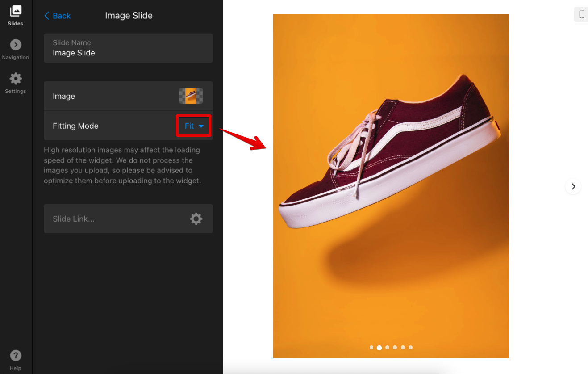This screenshot has width=588, height=374.
Task: Click the Slide Link field
Action: tap(128, 219)
